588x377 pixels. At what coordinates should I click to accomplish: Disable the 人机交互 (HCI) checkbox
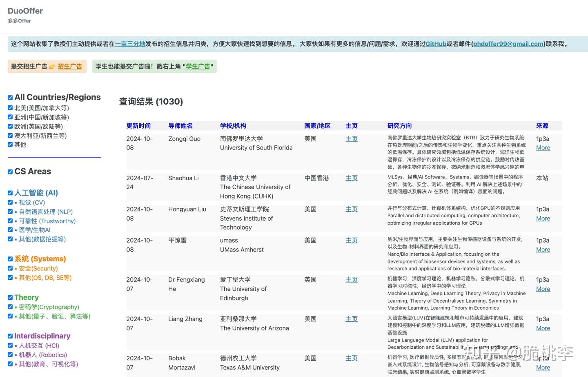click(x=10, y=345)
